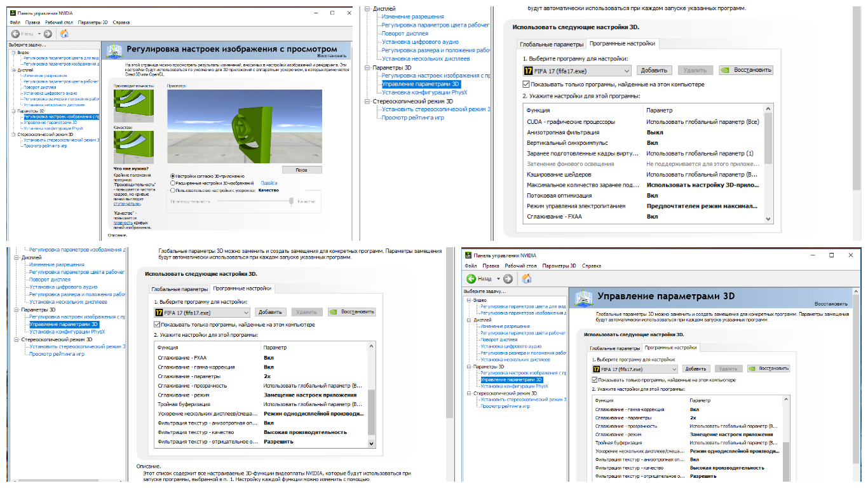The width and height of the screenshot is (868, 488).
Task: Open Back history dropdown arrow in image-preview window
Action: click(x=39, y=34)
